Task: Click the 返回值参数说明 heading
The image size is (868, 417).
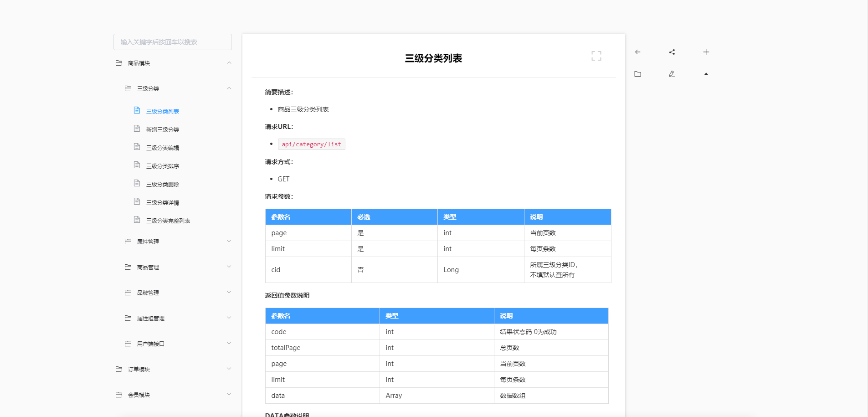Action: 287,295
